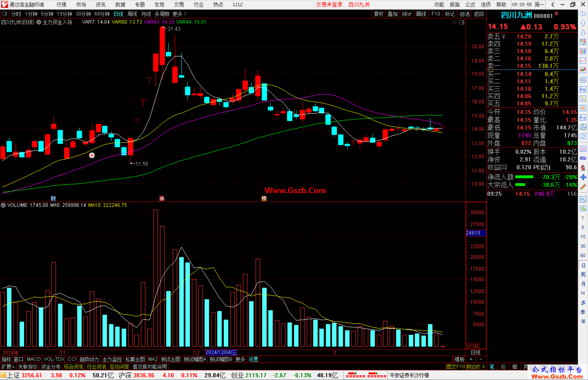
Task: Open the -自选 watchlist option
Action: point(464,14)
